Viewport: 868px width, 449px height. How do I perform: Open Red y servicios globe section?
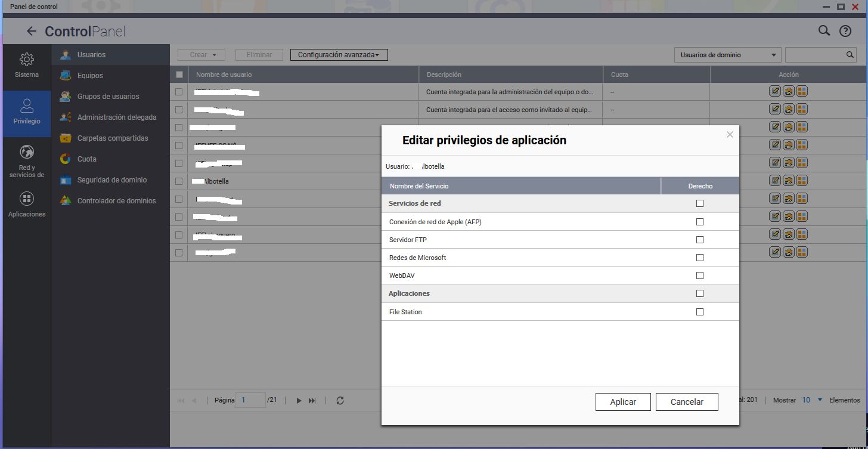[26, 161]
